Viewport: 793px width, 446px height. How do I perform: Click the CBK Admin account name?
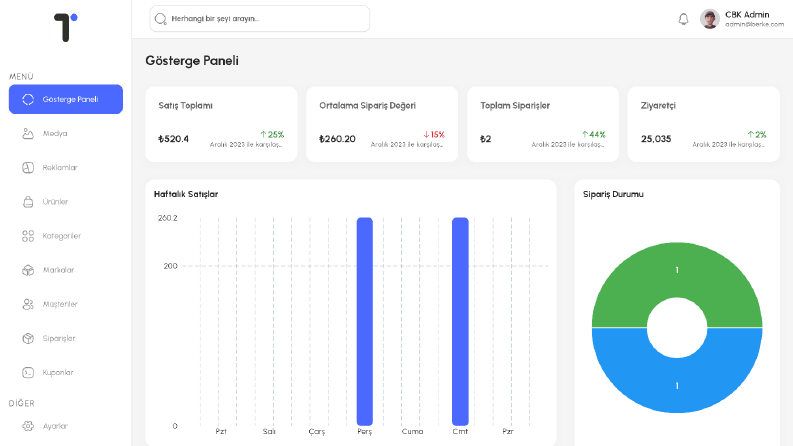pos(747,15)
